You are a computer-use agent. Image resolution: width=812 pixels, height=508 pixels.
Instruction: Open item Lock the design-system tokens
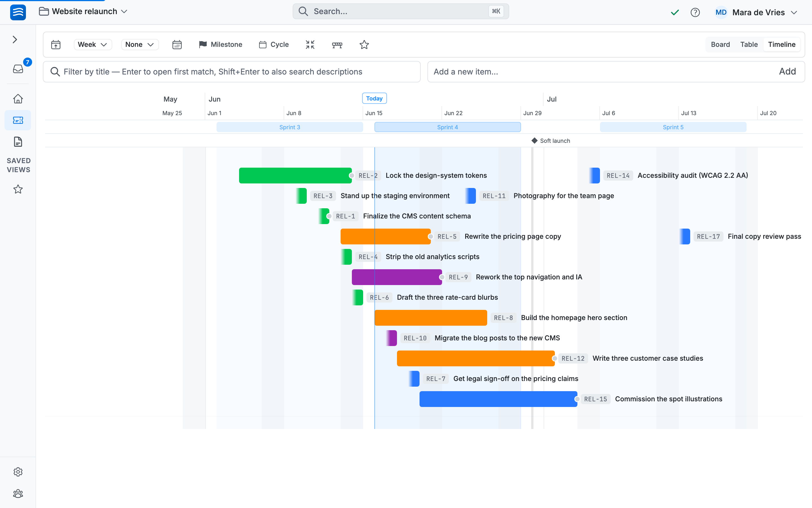pyautogui.click(x=436, y=175)
